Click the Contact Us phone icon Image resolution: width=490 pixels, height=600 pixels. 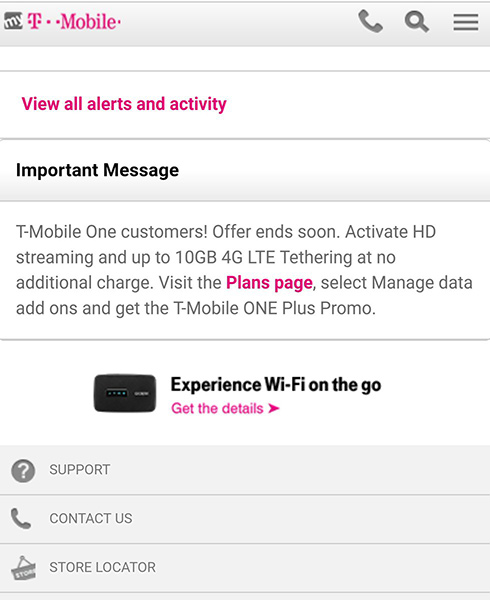pos(21,518)
